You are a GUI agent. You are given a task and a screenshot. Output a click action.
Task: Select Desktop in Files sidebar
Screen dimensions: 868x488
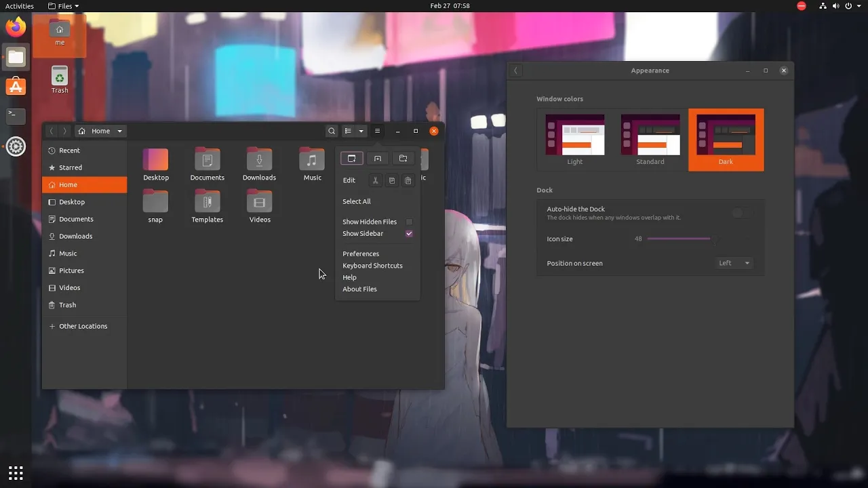coord(84,202)
